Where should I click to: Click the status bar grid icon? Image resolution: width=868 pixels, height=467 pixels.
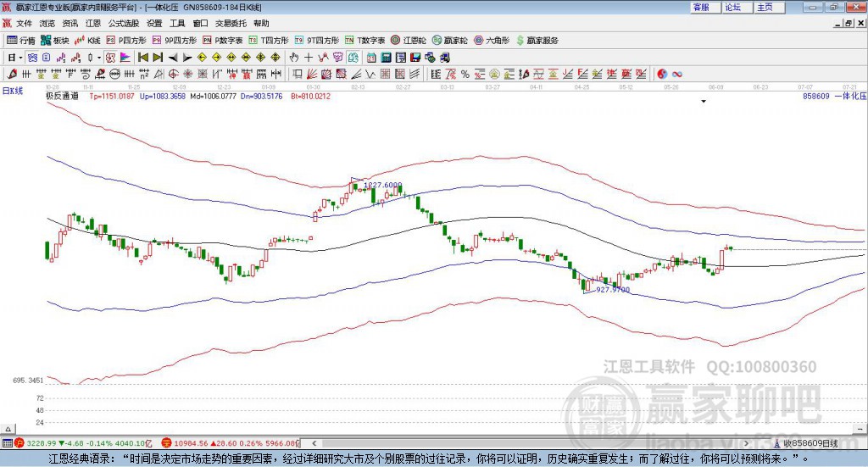point(7,443)
